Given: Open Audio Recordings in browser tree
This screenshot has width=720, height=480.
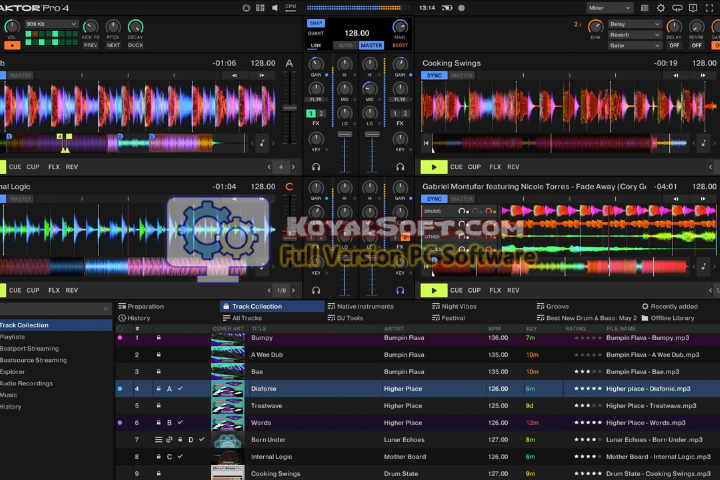Looking at the screenshot, I should (x=26, y=384).
